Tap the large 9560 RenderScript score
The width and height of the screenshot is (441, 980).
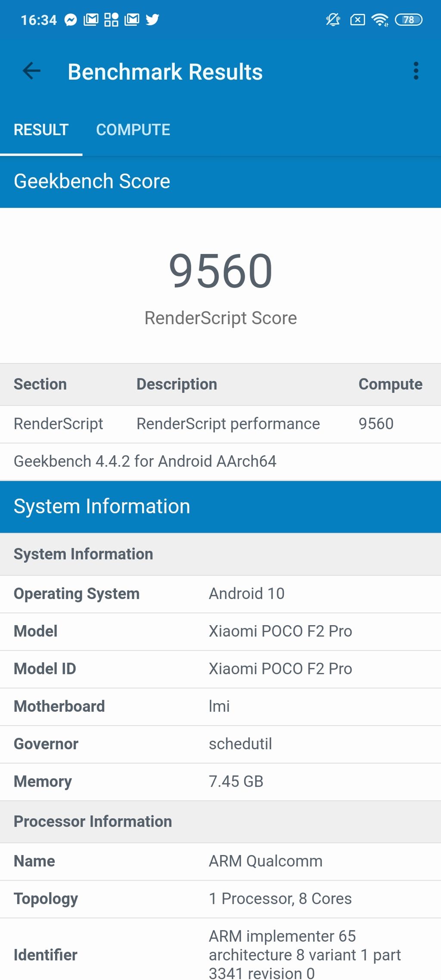pyautogui.click(x=220, y=271)
